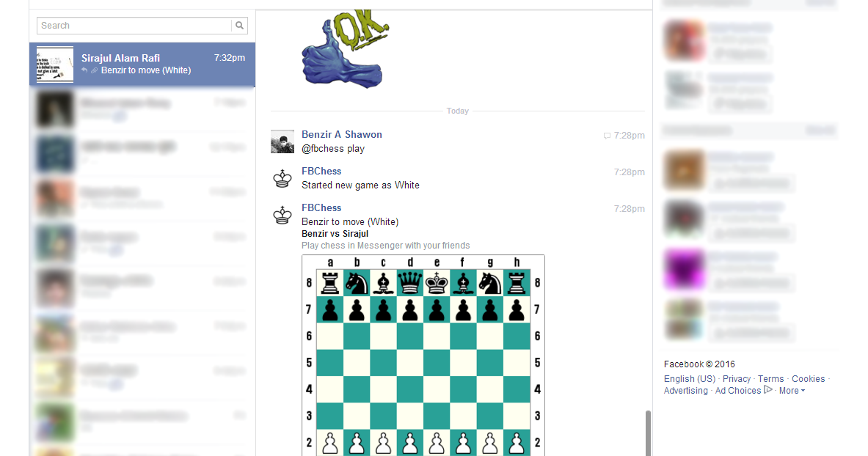Click 'Benzir vs Sirajul' game title

[x=335, y=234]
